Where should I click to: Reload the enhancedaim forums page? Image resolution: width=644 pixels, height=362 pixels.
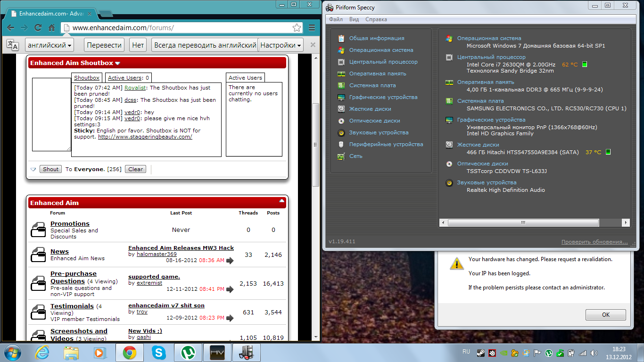38,28
